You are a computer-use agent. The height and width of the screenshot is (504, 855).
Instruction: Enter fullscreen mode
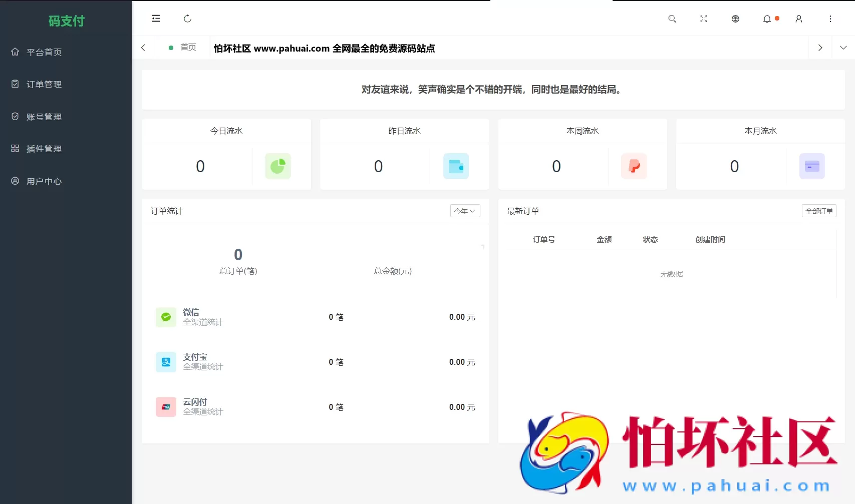pos(704,19)
